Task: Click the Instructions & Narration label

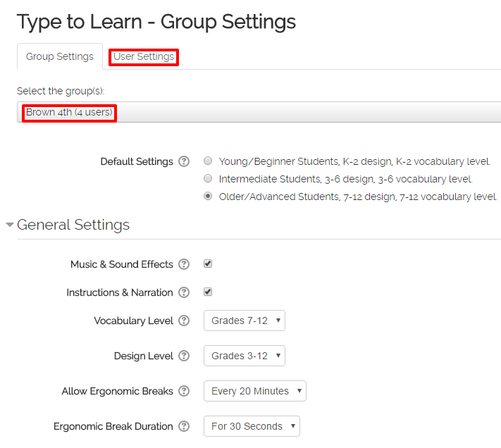Action: click(x=120, y=292)
